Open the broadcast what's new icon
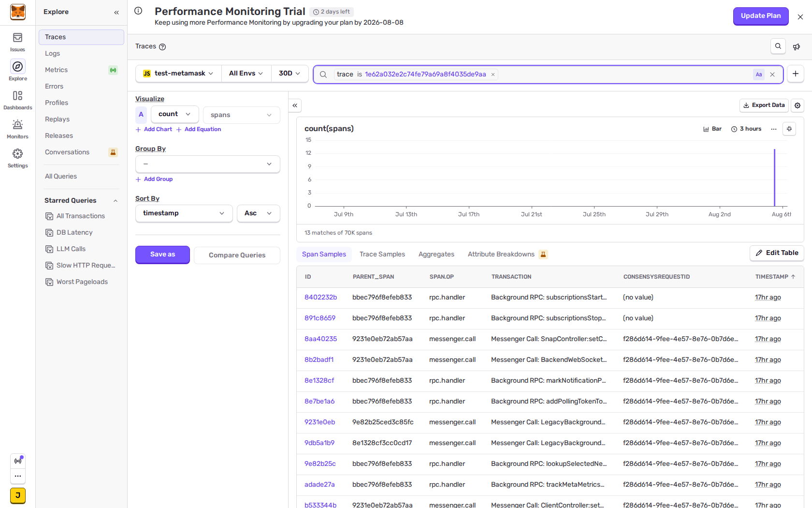 point(18,461)
